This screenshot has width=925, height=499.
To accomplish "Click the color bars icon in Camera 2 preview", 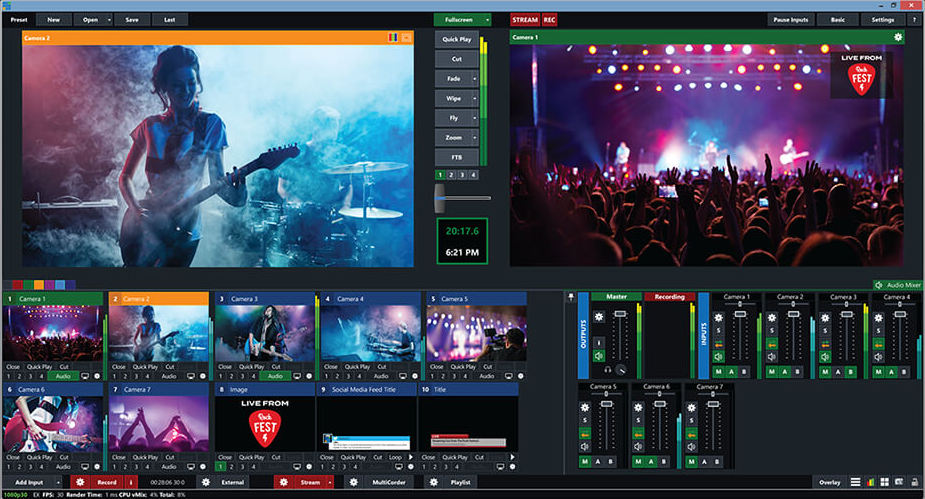I will [406, 37].
